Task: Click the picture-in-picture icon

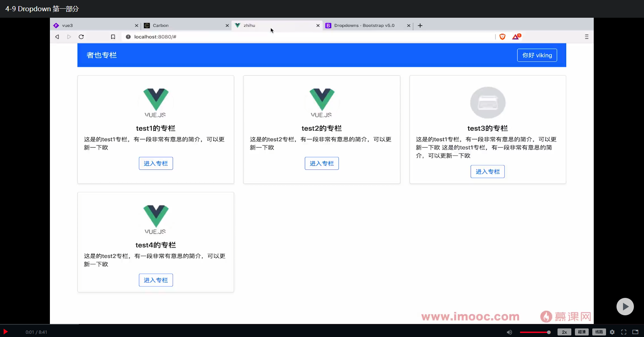Action: click(636, 332)
